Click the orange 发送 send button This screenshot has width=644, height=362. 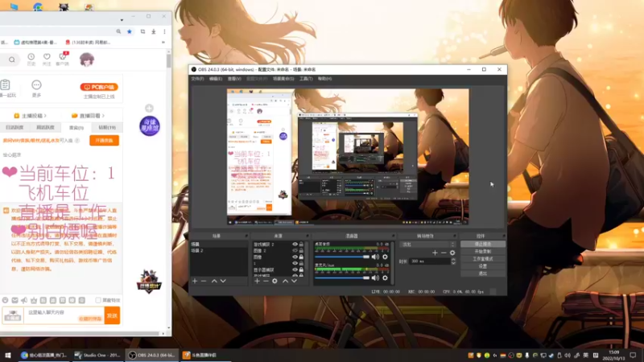112,315
